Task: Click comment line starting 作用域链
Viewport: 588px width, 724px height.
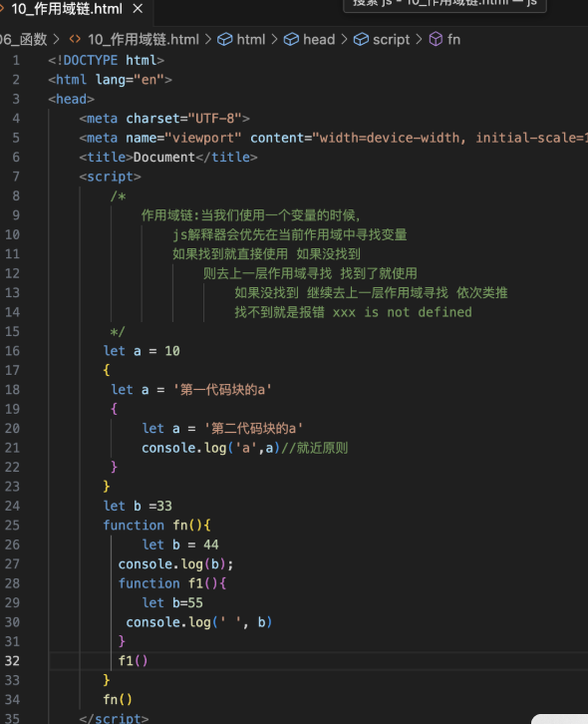Action: (250, 215)
